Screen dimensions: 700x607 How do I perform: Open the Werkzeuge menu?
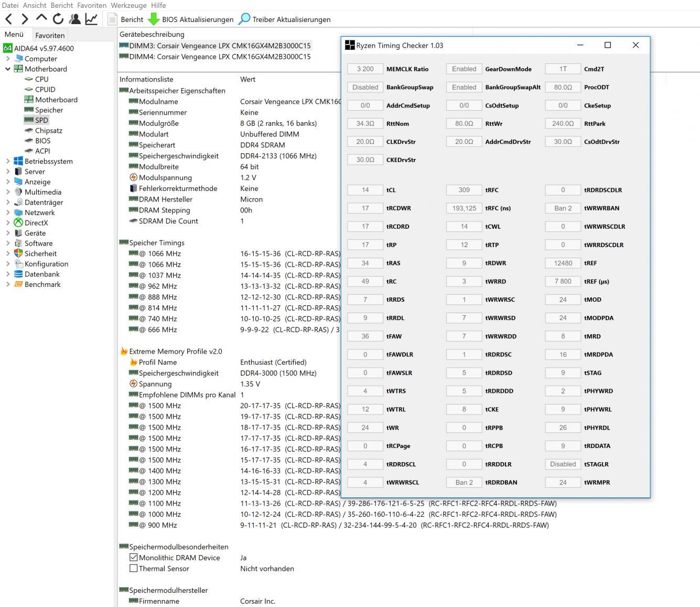(129, 5)
